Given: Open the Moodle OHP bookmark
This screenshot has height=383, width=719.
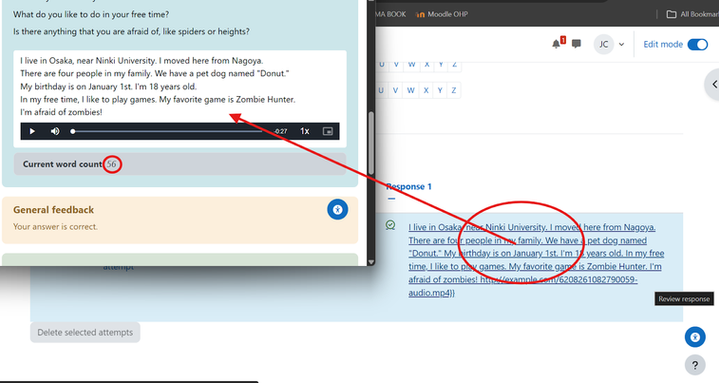Looking at the screenshot, I should pos(442,14).
